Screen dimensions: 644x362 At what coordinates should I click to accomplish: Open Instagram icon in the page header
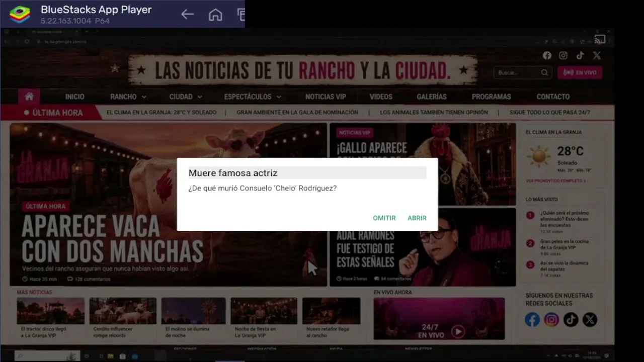563,55
